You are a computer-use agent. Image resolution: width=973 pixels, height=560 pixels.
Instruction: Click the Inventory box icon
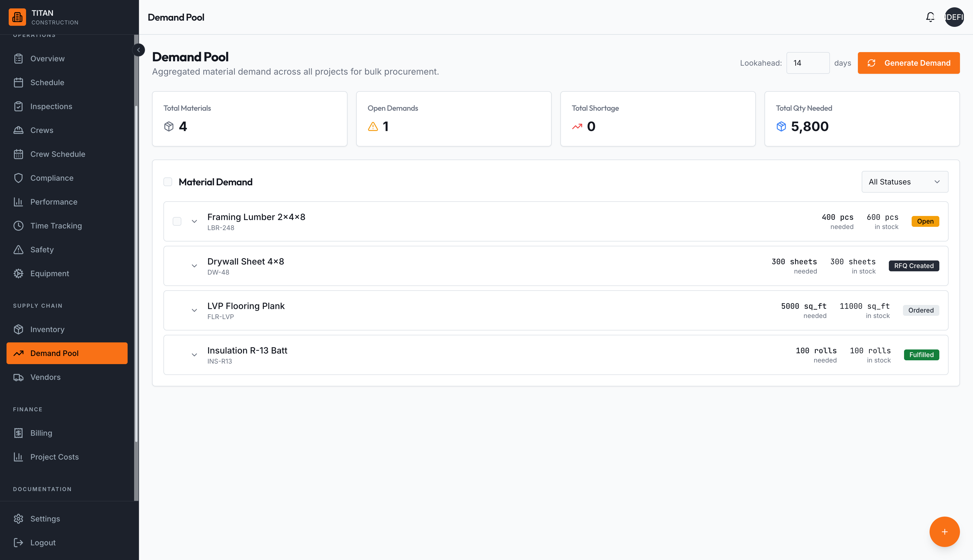(x=18, y=330)
